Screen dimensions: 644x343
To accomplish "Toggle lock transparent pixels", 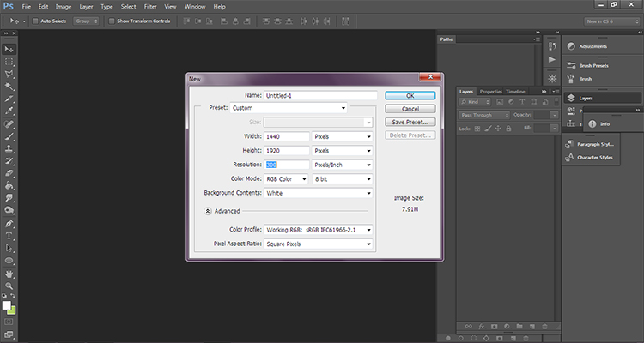I will click(x=477, y=129).
